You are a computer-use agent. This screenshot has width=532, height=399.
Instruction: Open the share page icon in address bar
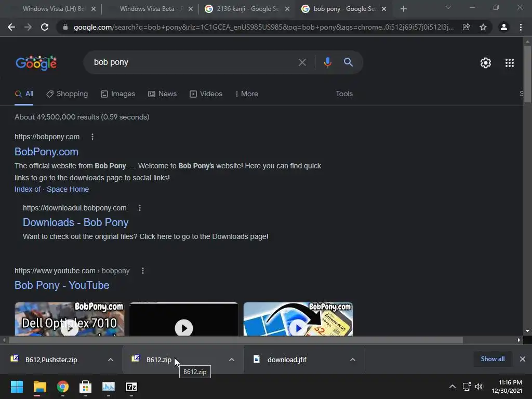pyautogui.click(x=466, y=27)
